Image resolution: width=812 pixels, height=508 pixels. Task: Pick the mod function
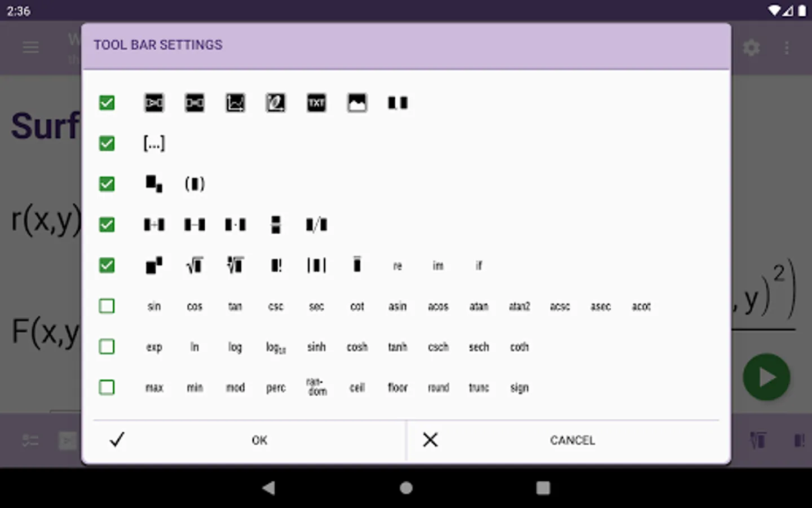click(x=235, y=387)
